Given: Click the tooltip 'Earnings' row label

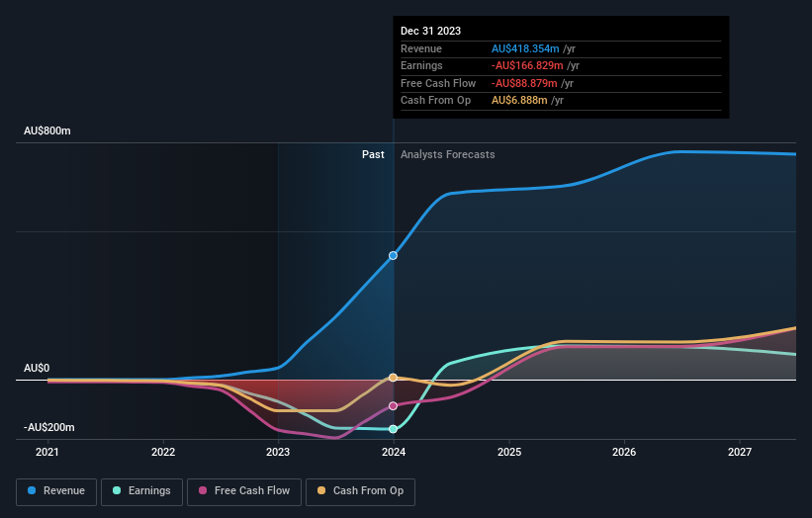Looking at the screenshot, I should tap(421, 65).
